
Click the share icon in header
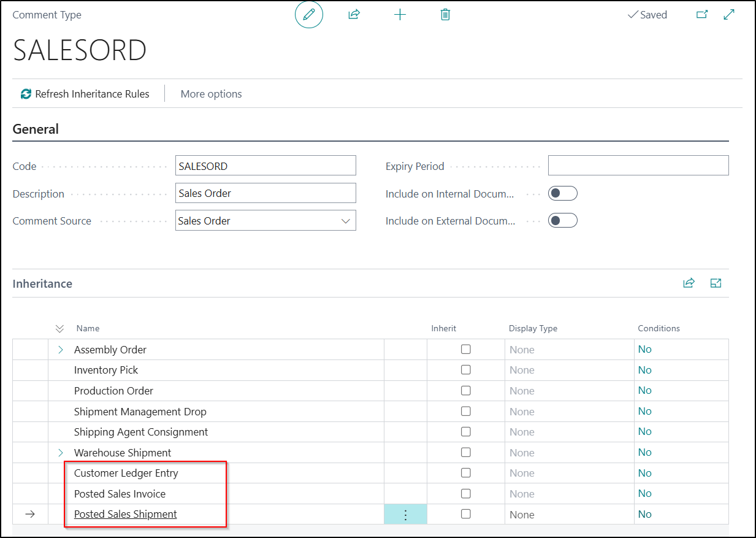coord(354,15)
